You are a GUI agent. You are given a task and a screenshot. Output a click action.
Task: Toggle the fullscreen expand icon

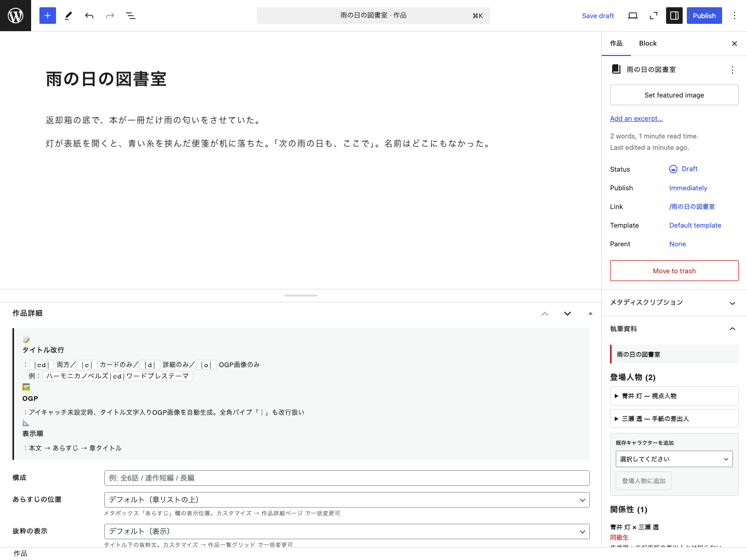click(654, 16)
